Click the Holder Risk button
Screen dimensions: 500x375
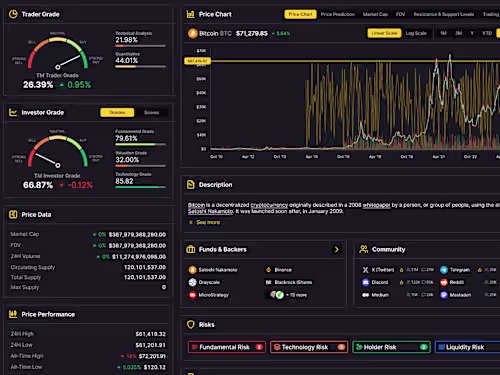[x=391, y=347]
